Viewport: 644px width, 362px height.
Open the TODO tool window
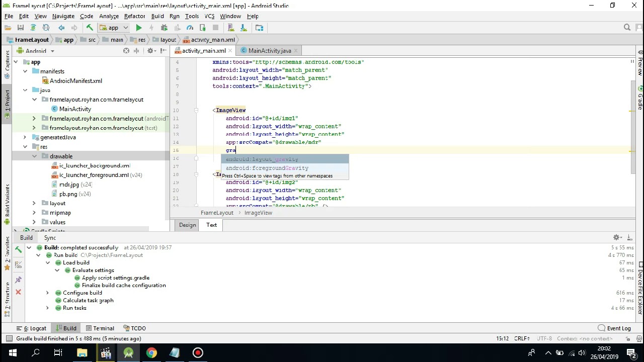134,328
